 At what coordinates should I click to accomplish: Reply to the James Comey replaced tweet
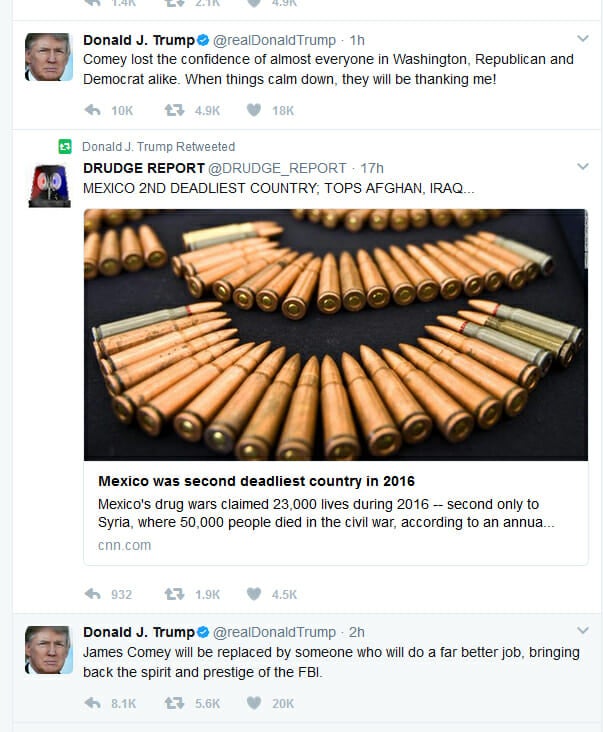(x=92, y=703)
